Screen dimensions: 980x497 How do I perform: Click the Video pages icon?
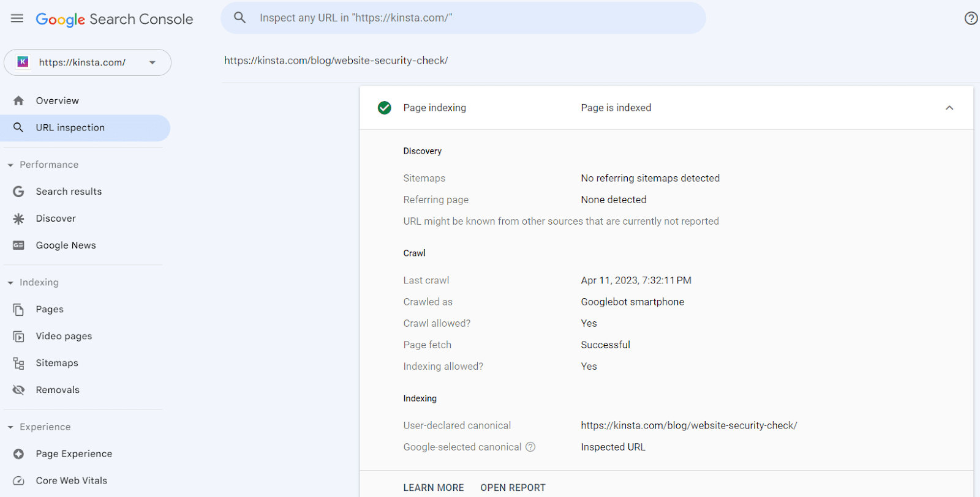pyautogui.click(x=19, y=337)
